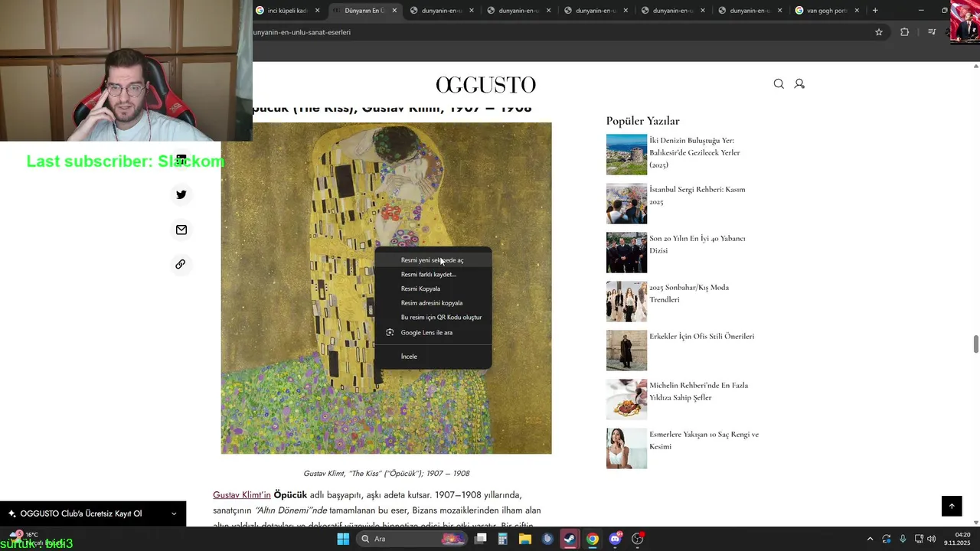The image size is (980, 551).
Task: Open the Windows Start menu
Action: (343, 539)
